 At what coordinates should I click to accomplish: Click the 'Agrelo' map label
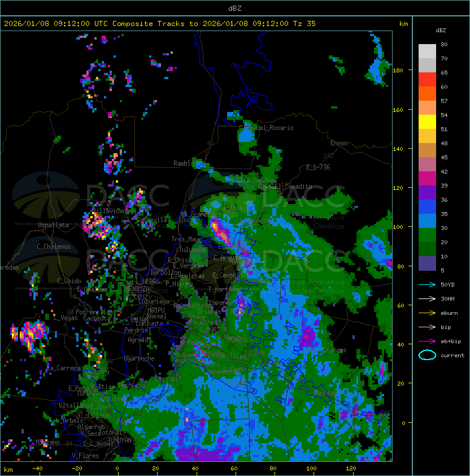138,340
